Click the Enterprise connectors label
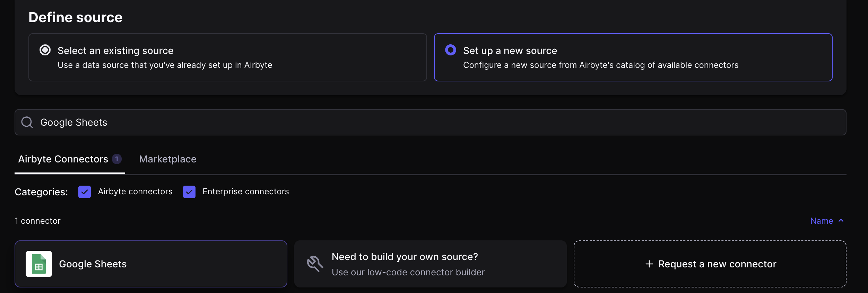This screenshot has width=868, height=293. pos(245,192)
